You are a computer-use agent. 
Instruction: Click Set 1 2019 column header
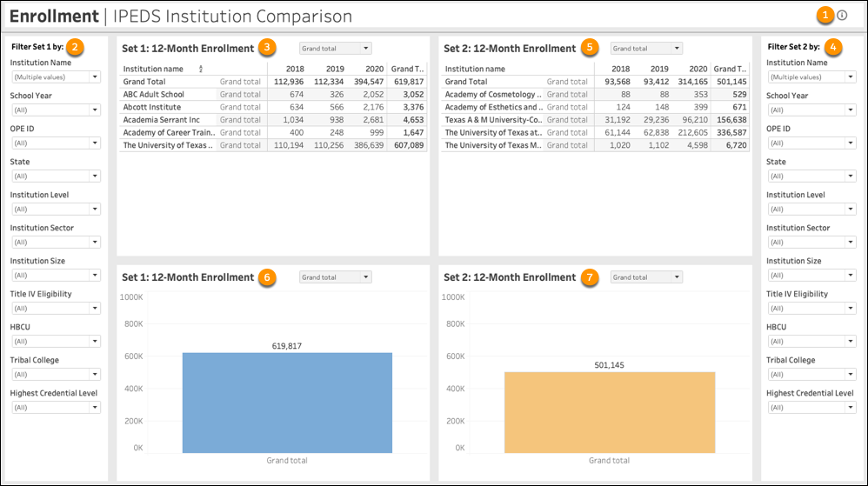point(335,70)
